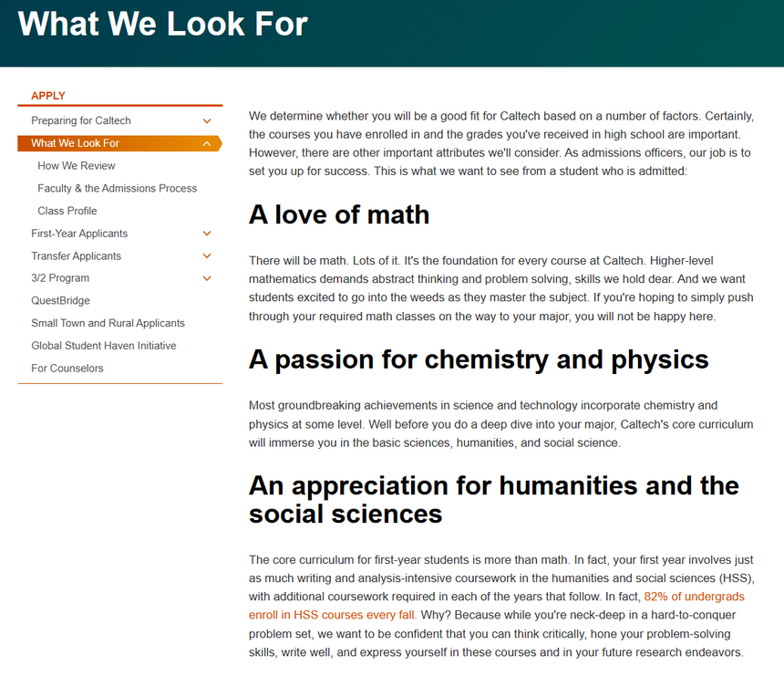Expand the First-Year Applicants chevron
Viewport: 784px width, 676px height.
point(207,234)
